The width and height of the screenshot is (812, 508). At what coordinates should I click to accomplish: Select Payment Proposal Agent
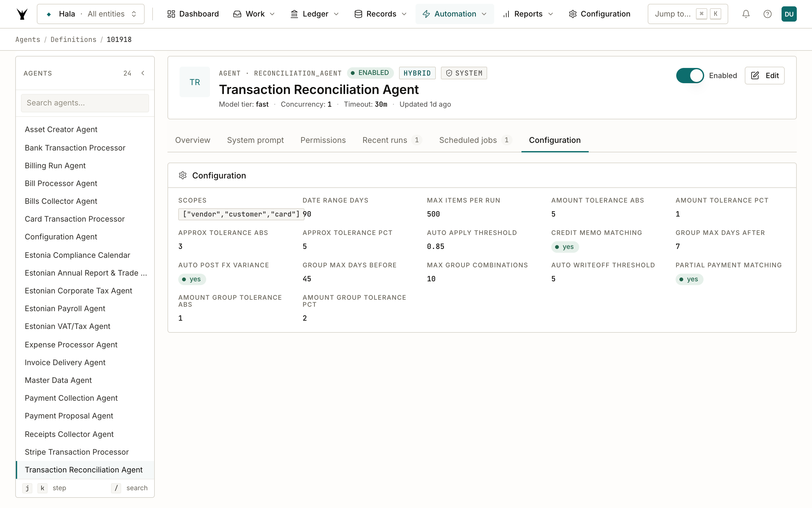[x=85, y=416]
